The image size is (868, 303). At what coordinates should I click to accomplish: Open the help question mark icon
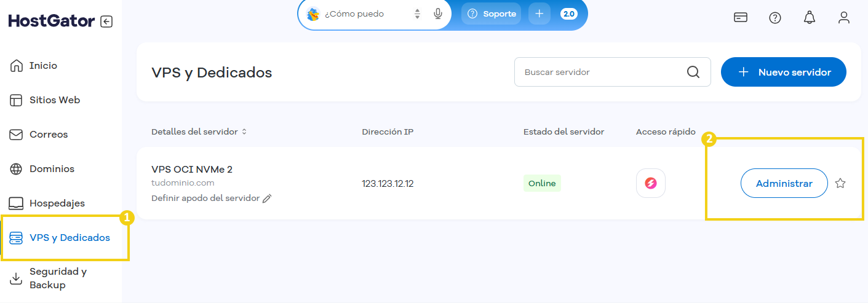[775, 18]
